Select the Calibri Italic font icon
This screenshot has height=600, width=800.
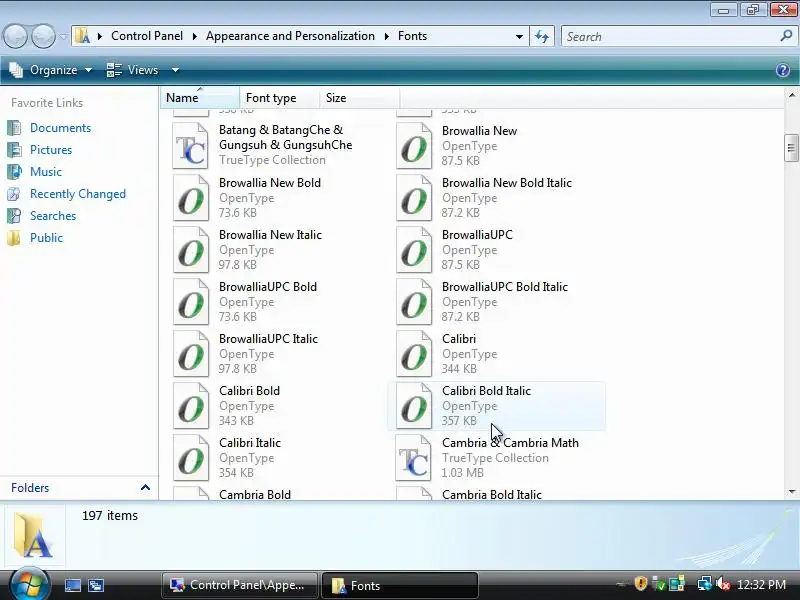(191, 458)
